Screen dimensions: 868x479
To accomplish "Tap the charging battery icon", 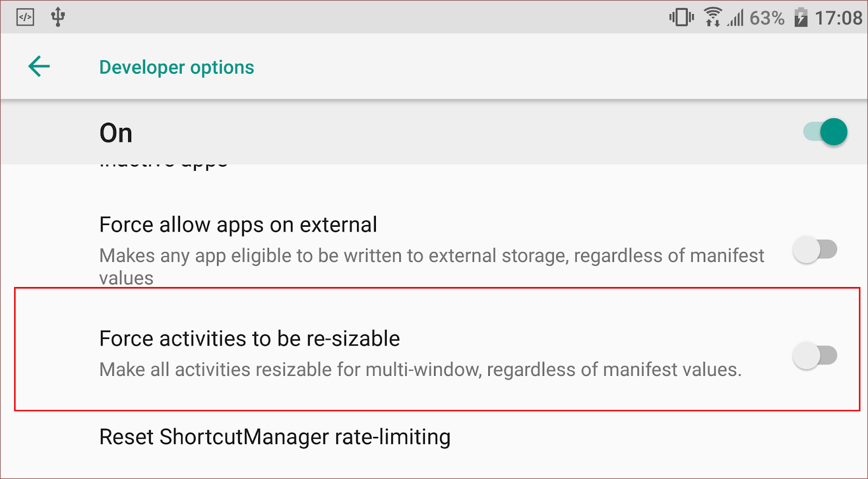I will click(x=801, y=18).
